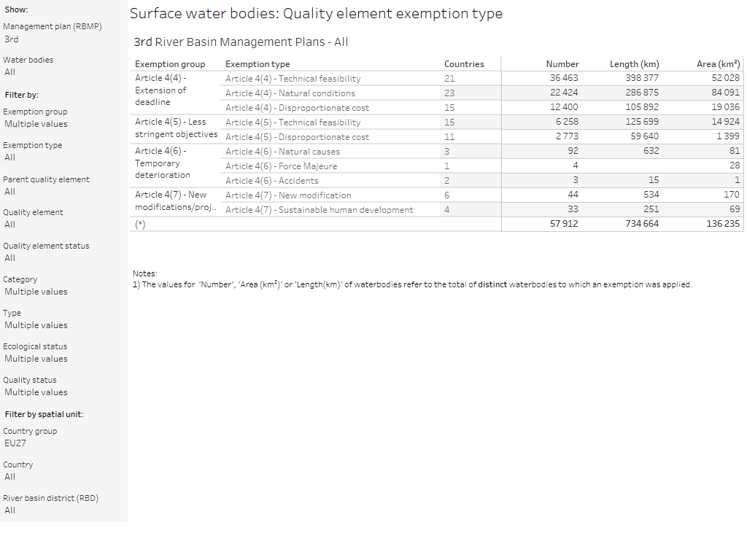747x560 pixels.
Task: Click the Length (km) column header
Action: point(635,64)
